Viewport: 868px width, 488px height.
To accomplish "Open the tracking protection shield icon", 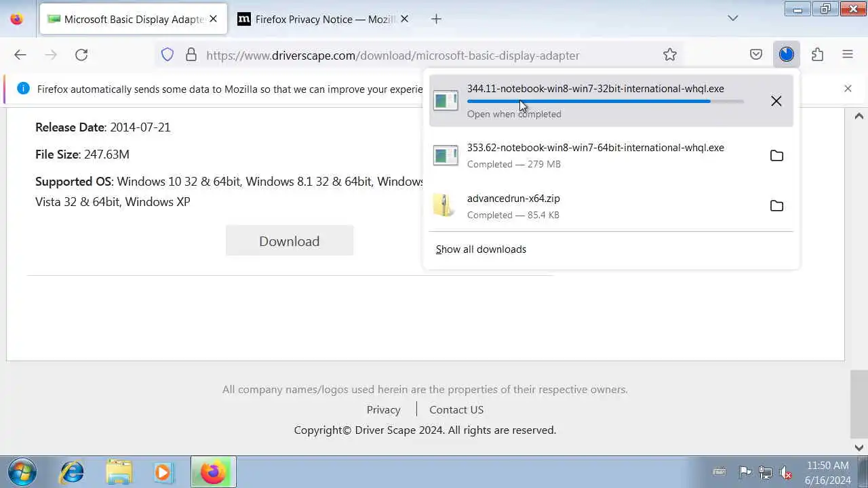I will point(167,55).
